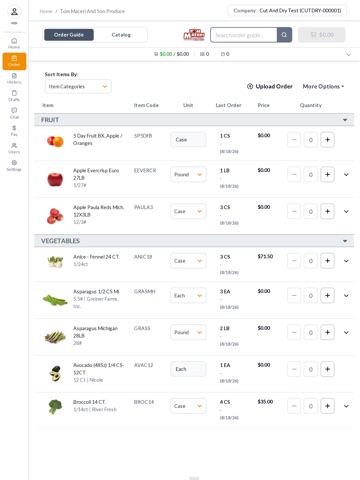
Task: Increase quantity of Avocado 1/4 CS
Action: click(x=327, y=369)
